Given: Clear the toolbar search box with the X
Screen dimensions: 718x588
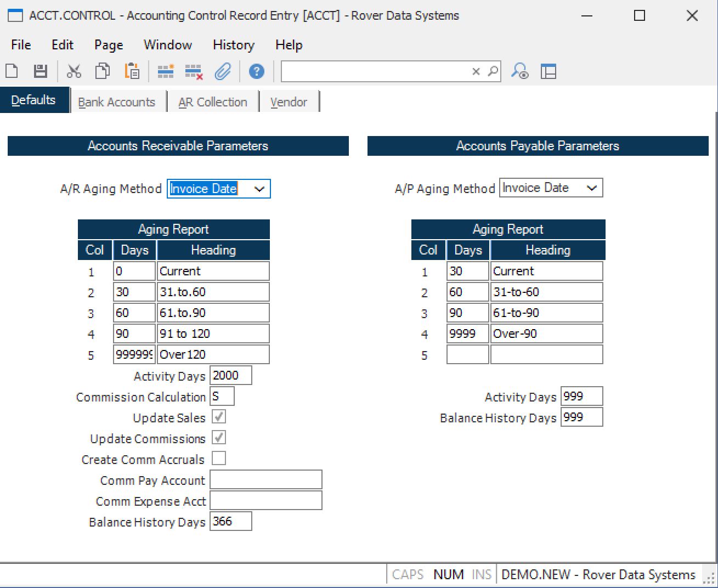Looking at the screenshot, I should 476,71.
